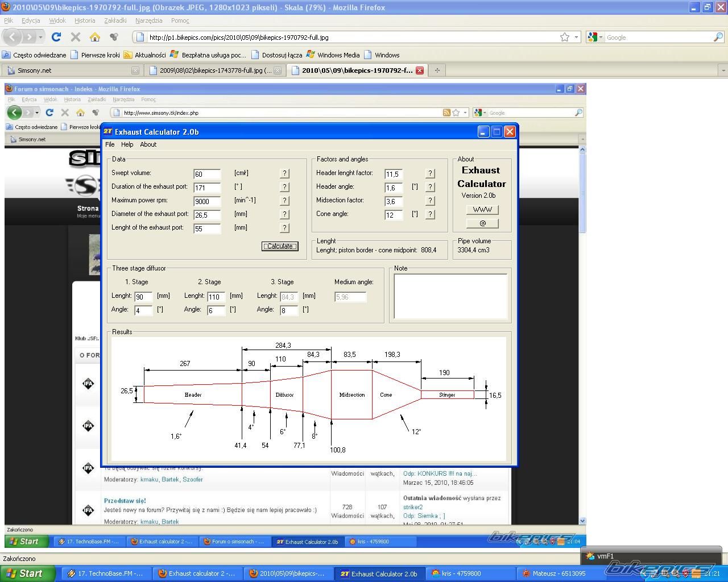The image size is (728, 582).
Task: Show help for exhaust port length
Action: click(284, 228)
